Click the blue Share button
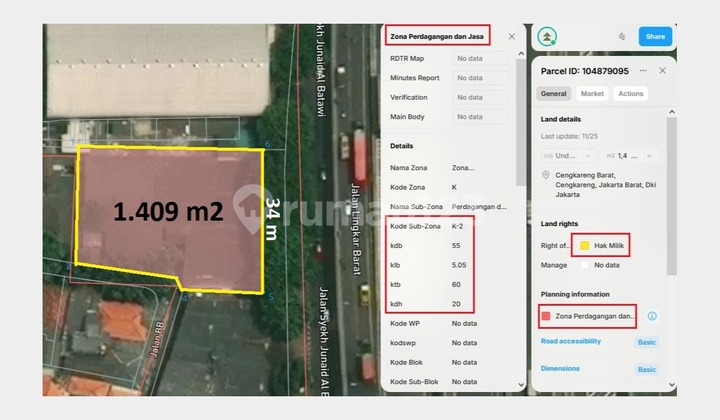The height and width of the screenshot is (420, 720). (x=655, y=36)
